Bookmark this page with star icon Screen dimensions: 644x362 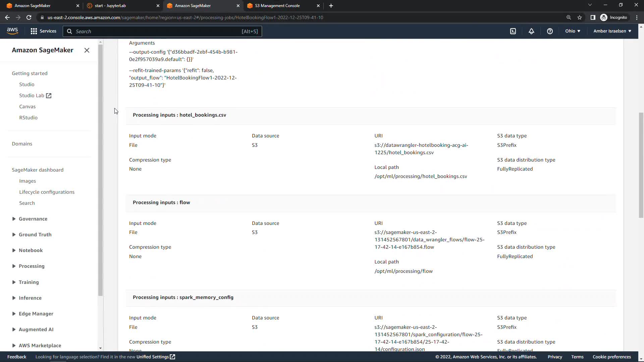(x=580, y=17)
